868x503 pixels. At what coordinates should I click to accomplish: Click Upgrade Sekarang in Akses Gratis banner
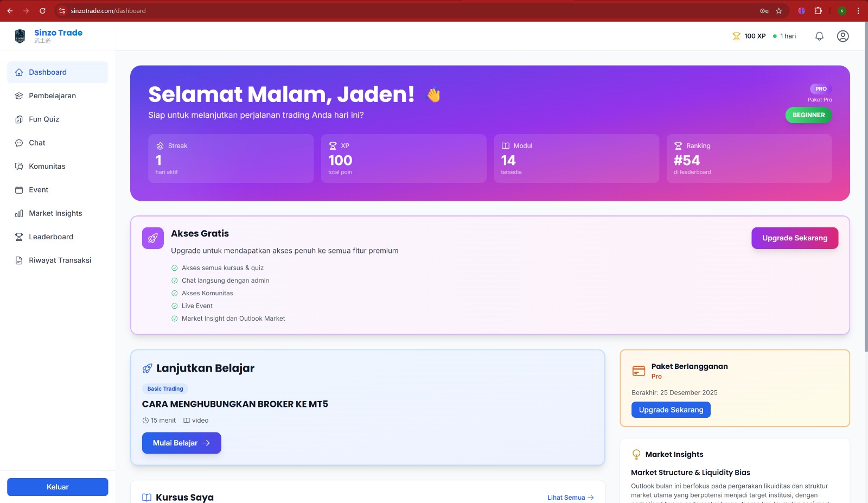[x=794, y=238]
